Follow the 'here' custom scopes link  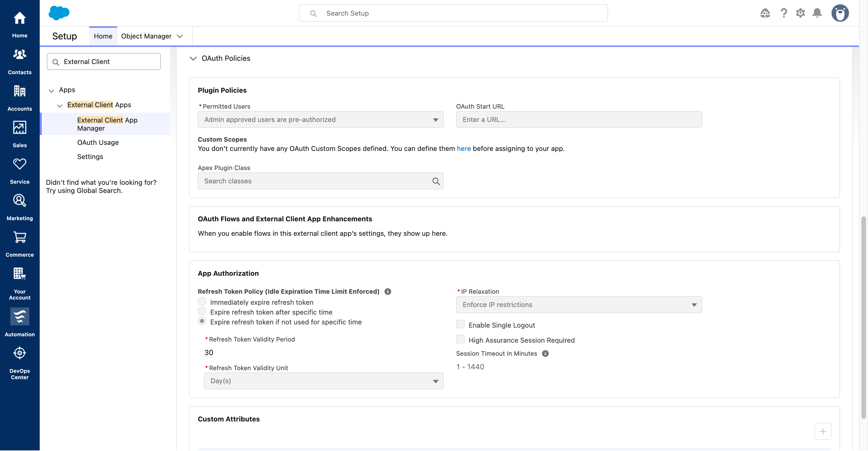(464, 149)
